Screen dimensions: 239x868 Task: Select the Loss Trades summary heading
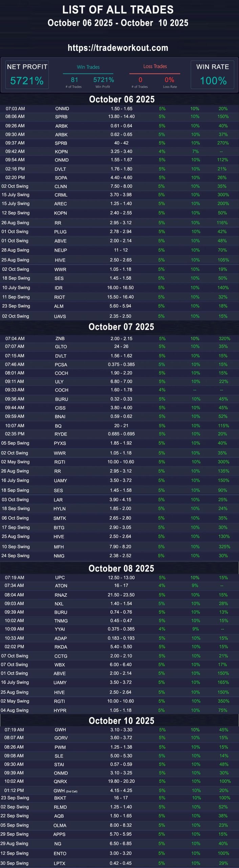(x=155, y=66)
